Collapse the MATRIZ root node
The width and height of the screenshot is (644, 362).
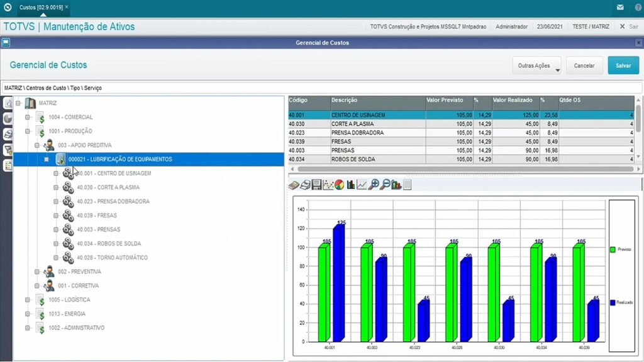coord(18,103)
